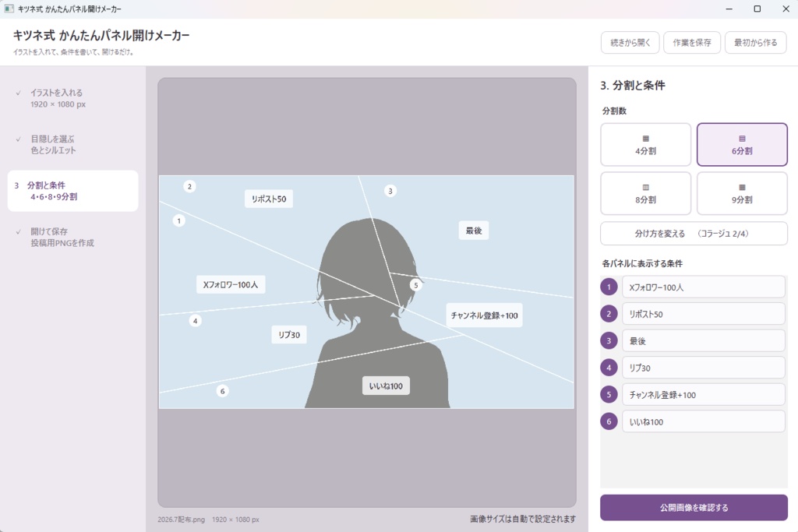Click the リポスト50 label on the preview
Viewport: 798px width, 532px height.
pyautogui.click(x=269, y=199)
